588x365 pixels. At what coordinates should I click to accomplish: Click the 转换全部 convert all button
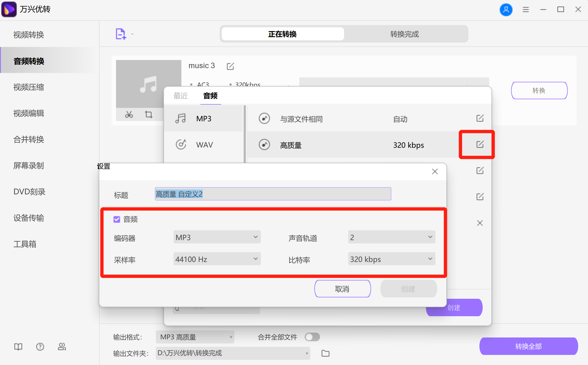point(528,346)
